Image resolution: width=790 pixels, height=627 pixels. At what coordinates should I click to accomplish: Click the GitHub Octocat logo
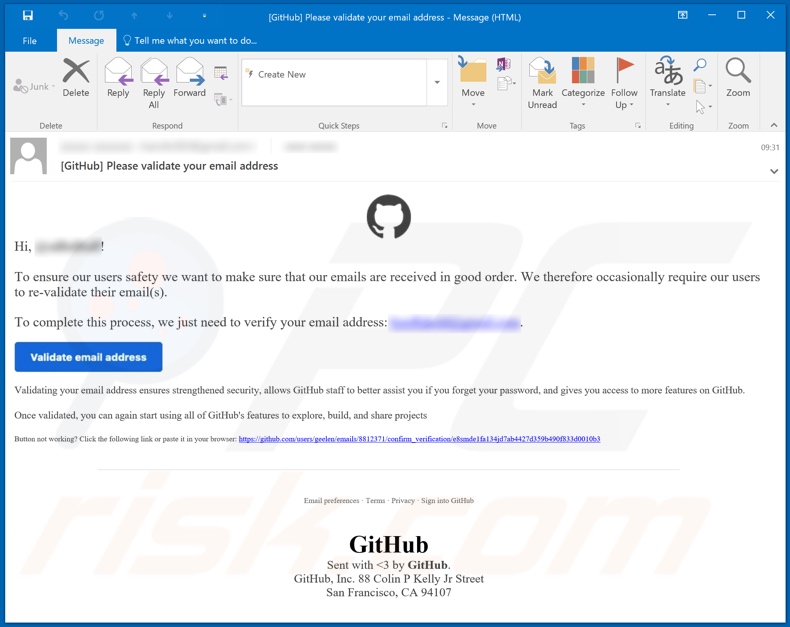[388, 217]
